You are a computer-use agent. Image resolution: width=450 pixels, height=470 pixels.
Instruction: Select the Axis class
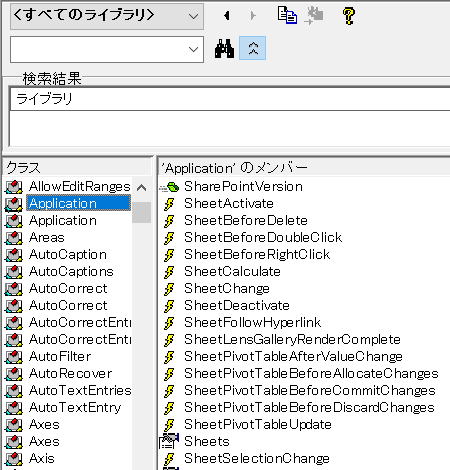pos(42,458)
